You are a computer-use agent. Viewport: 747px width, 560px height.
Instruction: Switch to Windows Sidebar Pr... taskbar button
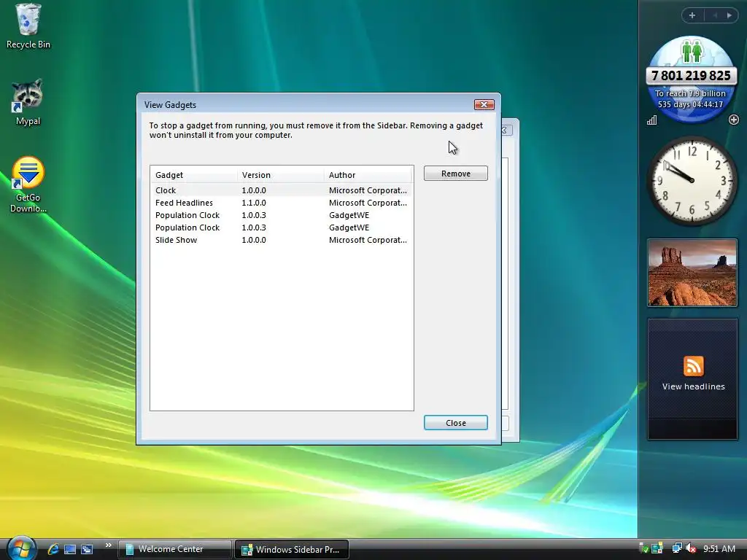pos(292,549)
